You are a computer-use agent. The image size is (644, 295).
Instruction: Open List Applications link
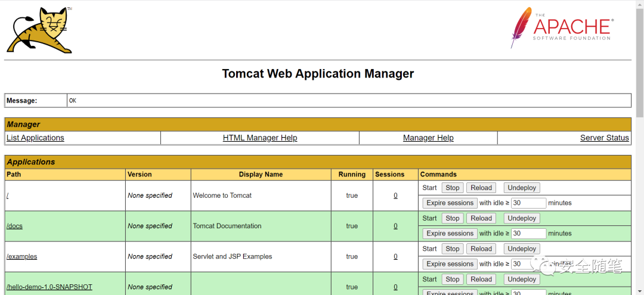click(35, 138)
